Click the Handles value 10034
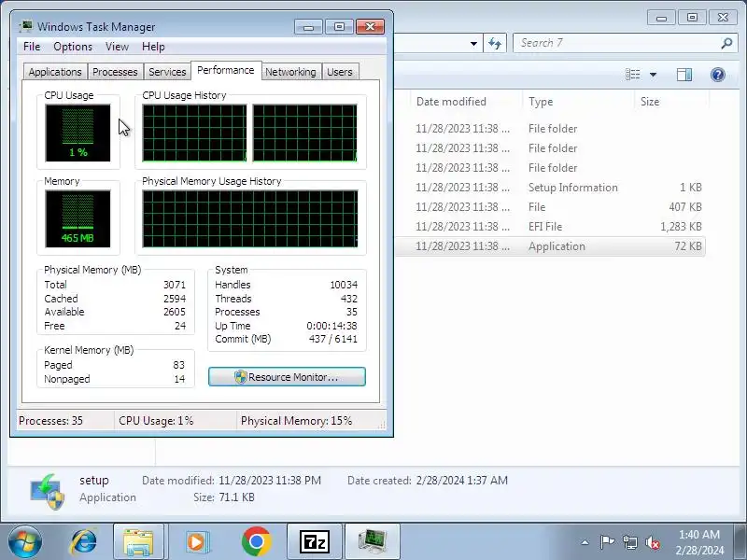 point(344,285)
